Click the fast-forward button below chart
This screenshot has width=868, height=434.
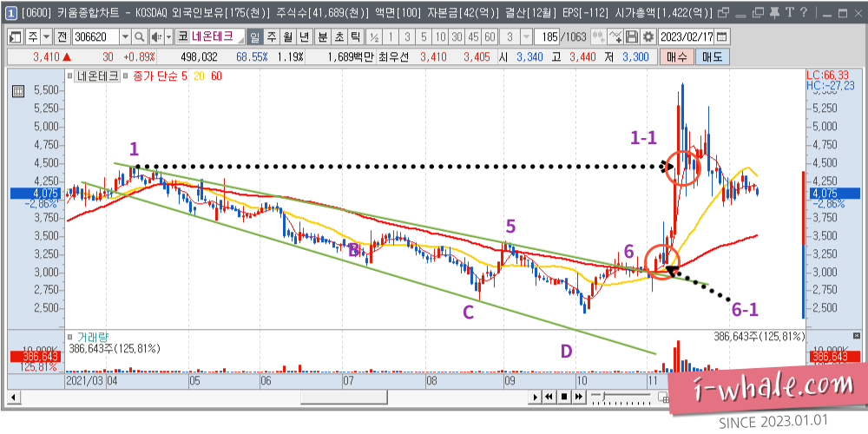point(578,397)
